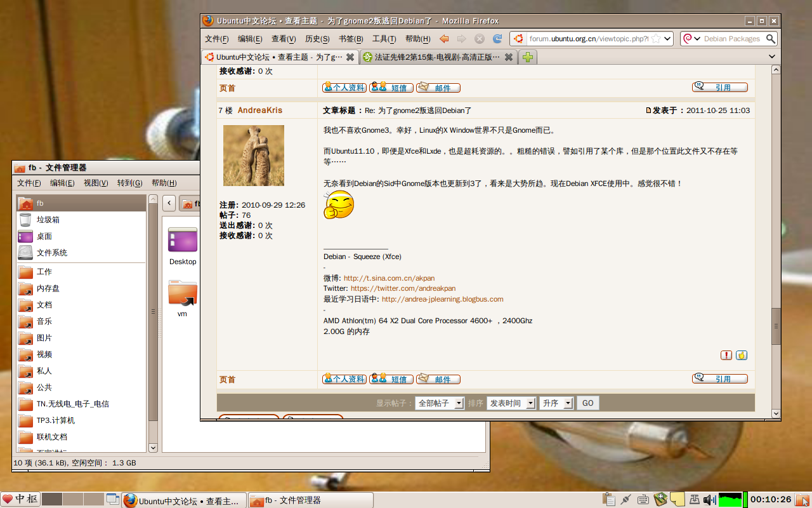Click the show desktop icon on the panel
This screenshot has width=812, height=508.
pyautogui.click(x=112, y=500)
